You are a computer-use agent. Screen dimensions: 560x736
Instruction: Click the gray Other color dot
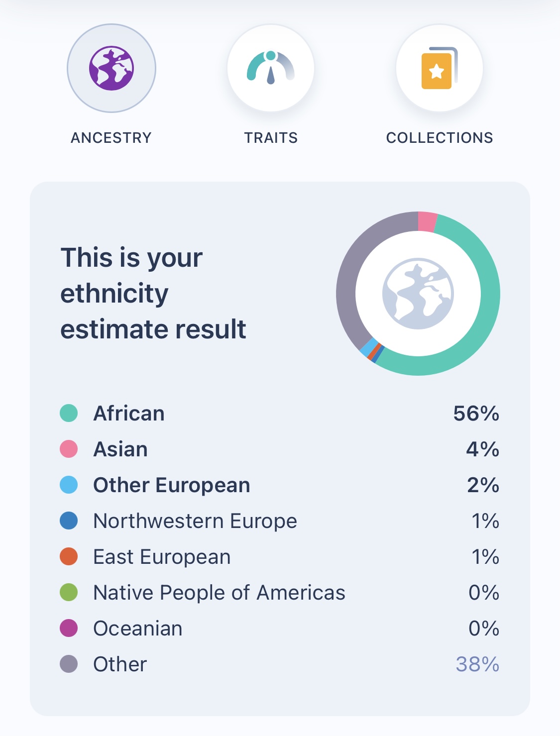point(69,664)
